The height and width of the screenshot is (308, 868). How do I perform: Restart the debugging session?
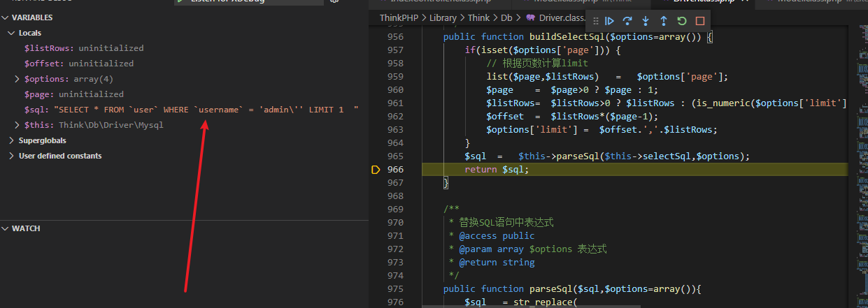coord(682,21)
